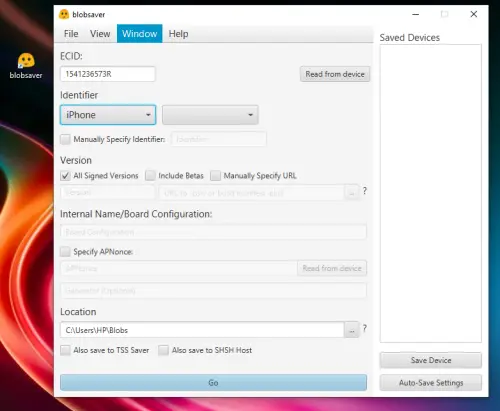
Task: Open the blobsaver desktop shortcut icon
Action: point(26,65)
